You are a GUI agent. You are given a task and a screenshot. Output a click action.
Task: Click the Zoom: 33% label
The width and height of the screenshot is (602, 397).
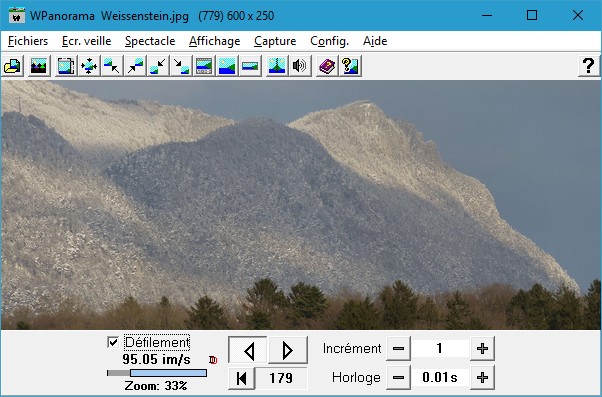[x=156, y=385]
